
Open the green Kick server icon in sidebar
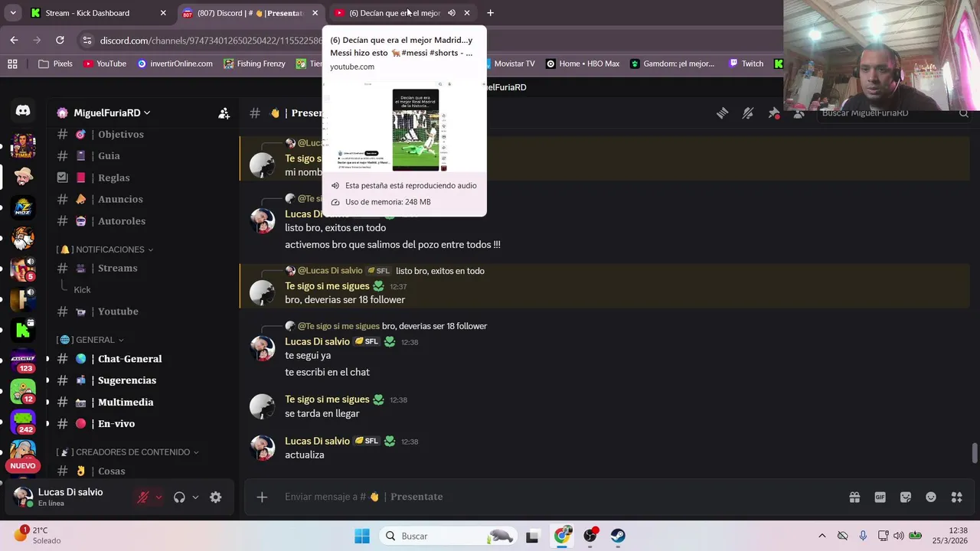point(23,330)
